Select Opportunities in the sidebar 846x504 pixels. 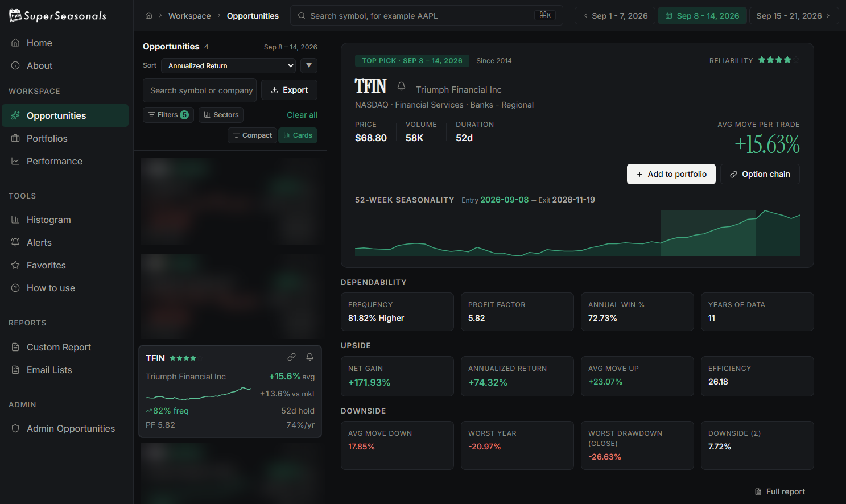point(65,115)
